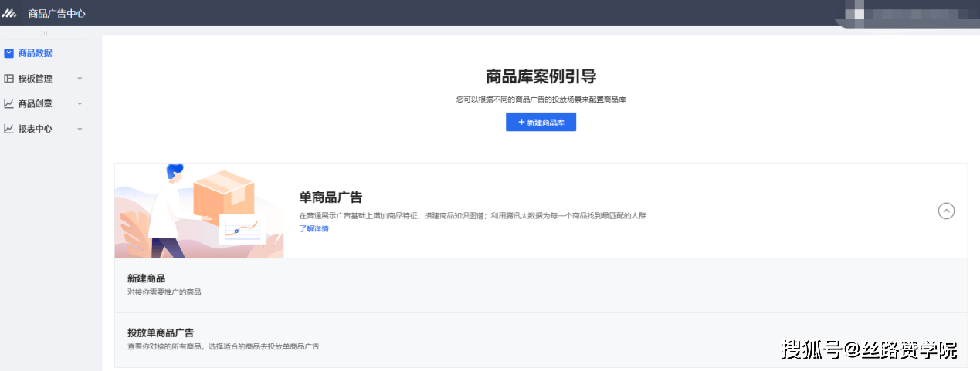The height and width of the screenshot is (371, 980).
Task: Click the 商品创意 chart icon
Action: [x=9, y=103]
